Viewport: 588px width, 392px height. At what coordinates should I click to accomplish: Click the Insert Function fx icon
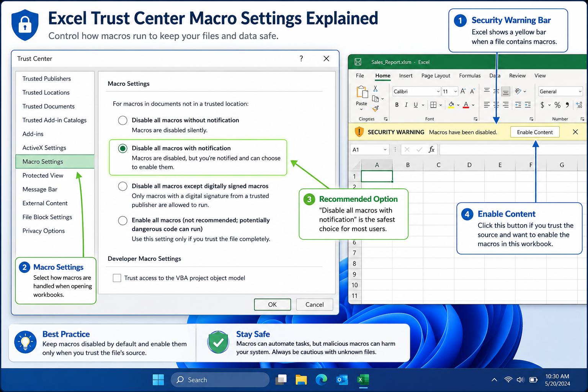coord(431,149)
